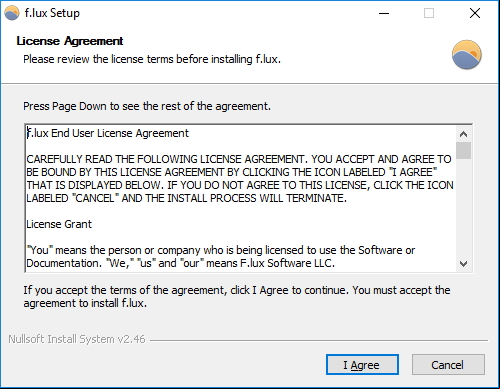Click the 'CAREFULLY READ THE FOLLOWING' paragraph
The image size is (500, 389).
point(240,179)
